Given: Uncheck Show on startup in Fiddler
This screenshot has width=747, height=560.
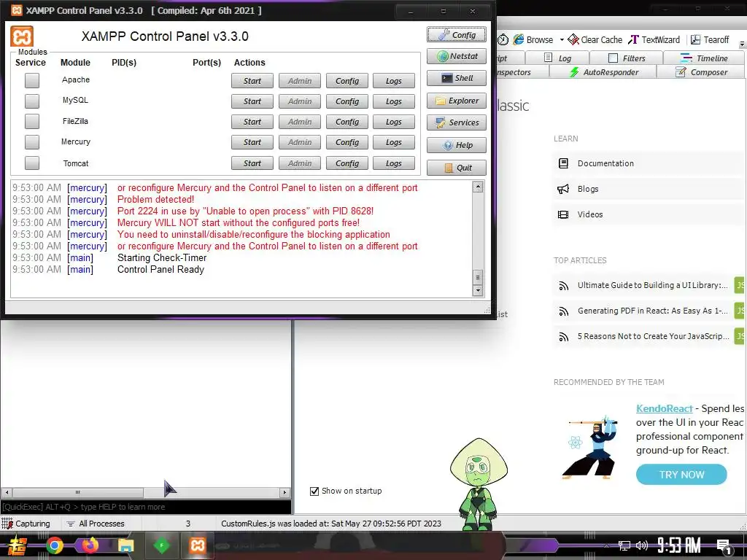Looking at the screenshot, I should click(x=314, y=491).
